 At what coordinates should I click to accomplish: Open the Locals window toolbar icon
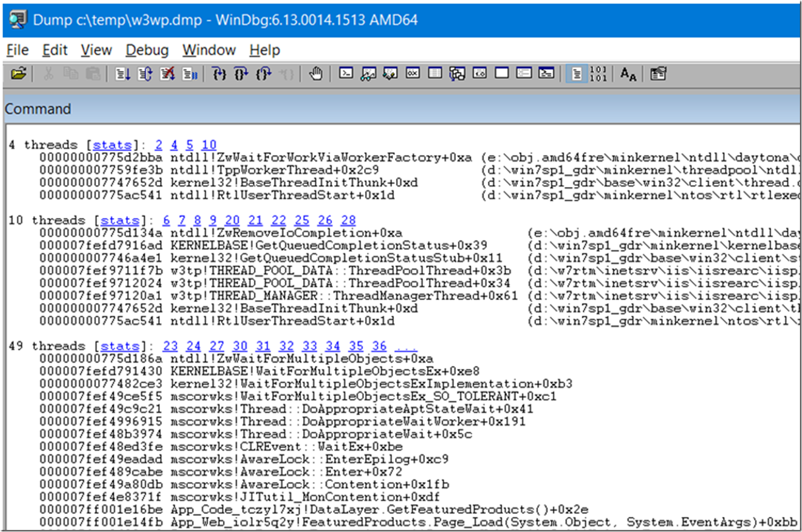pyautogui.click(x=390, y=74)
